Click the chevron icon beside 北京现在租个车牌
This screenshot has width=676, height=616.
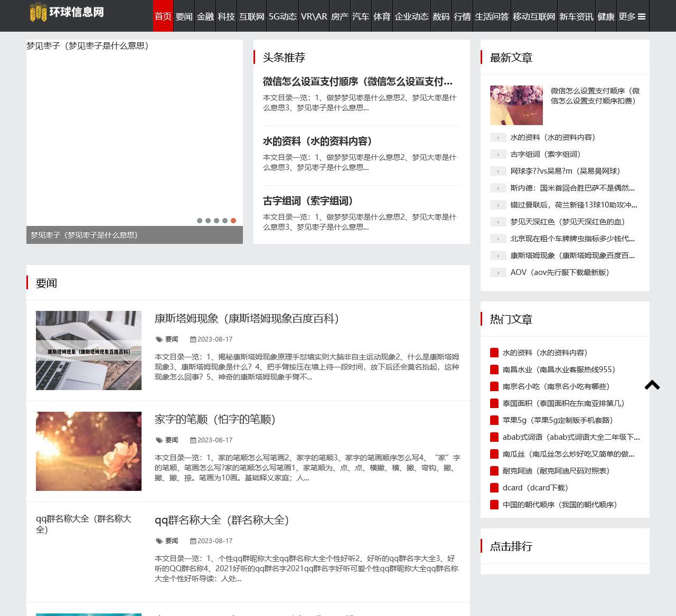(x=498, y=239)
